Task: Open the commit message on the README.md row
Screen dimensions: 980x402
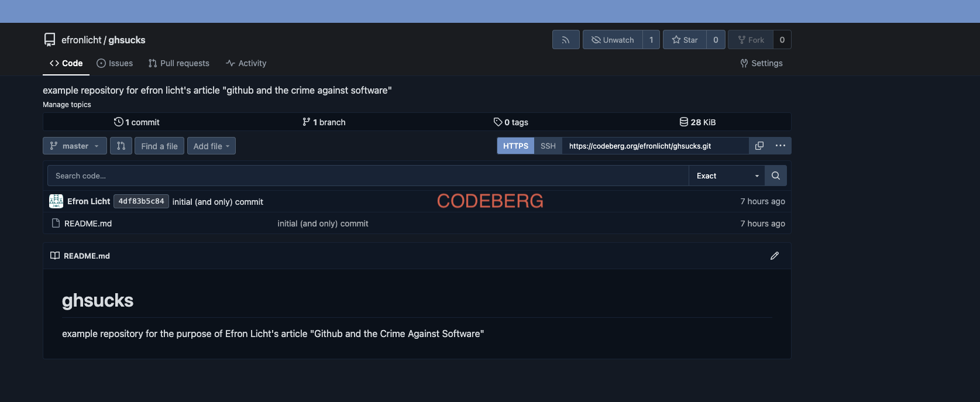Action: pos(323,224)
